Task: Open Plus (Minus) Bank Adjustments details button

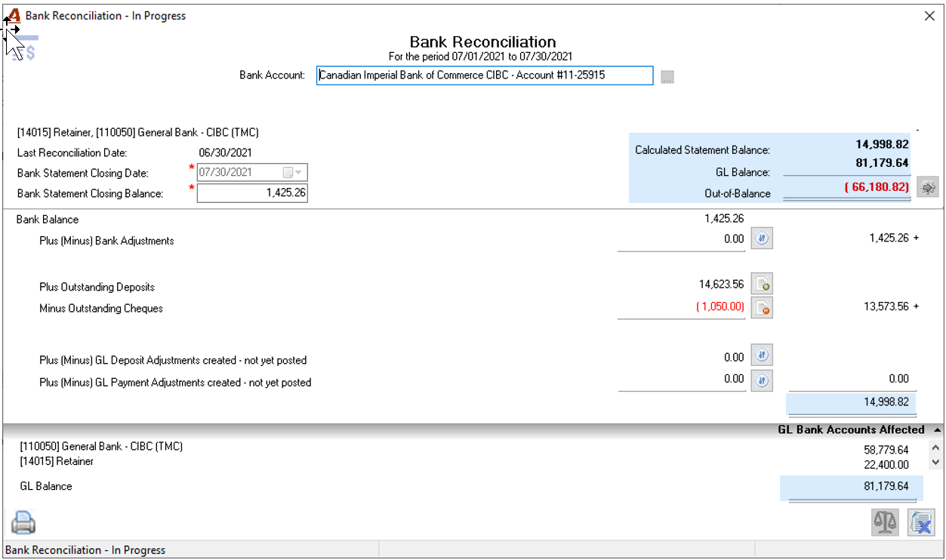Action: (x=762, y=238)
